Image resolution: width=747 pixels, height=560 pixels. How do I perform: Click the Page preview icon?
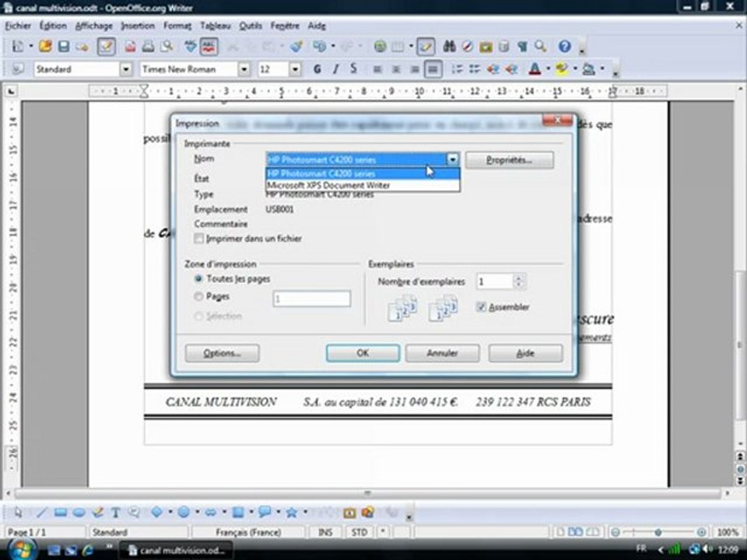coord(167,46)
